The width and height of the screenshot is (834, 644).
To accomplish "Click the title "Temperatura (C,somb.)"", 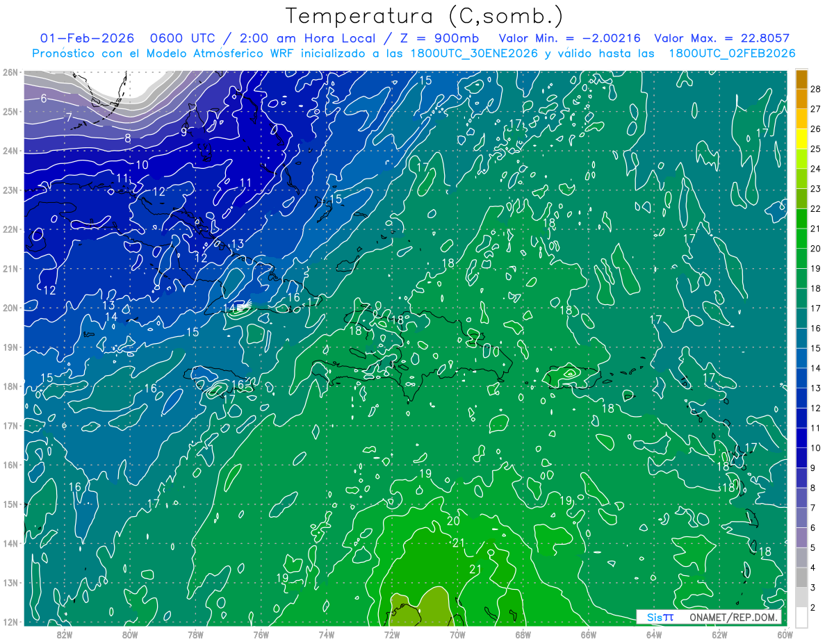I will 425,17.
